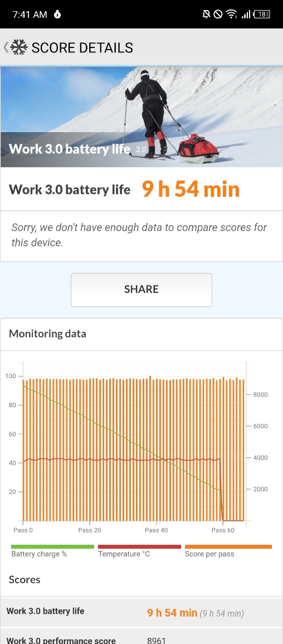Click the Monitoring data heading
This screenshot has width=283, height=644.
click(47, 333)
